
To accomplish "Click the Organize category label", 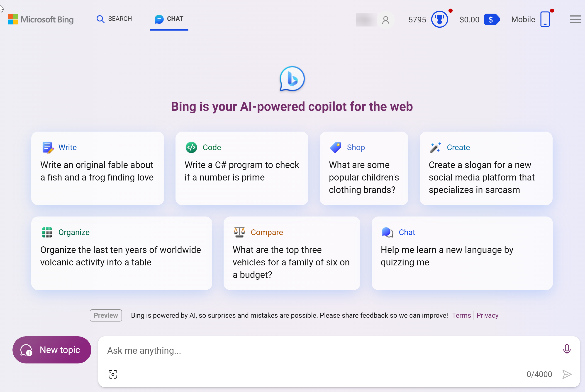I will coord(74,233).
